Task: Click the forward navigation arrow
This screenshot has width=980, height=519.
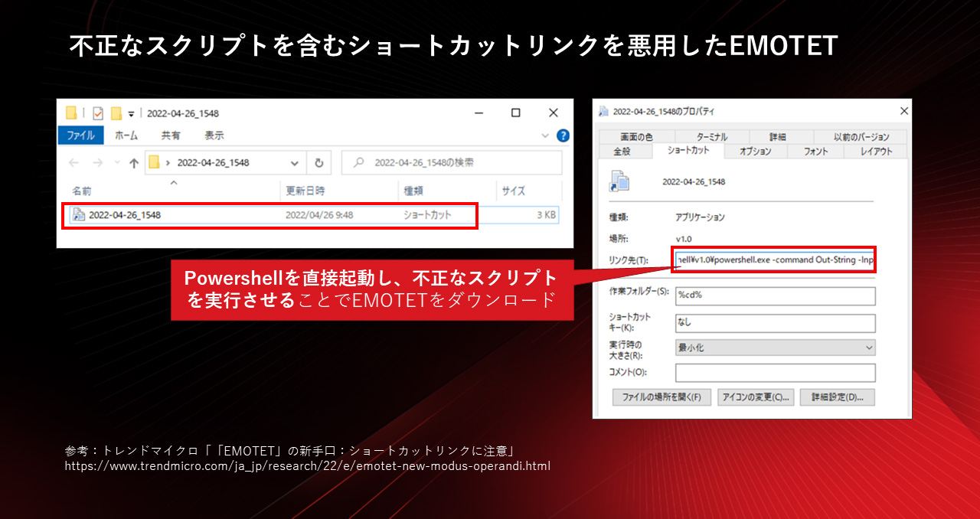Action: point(97,162)
